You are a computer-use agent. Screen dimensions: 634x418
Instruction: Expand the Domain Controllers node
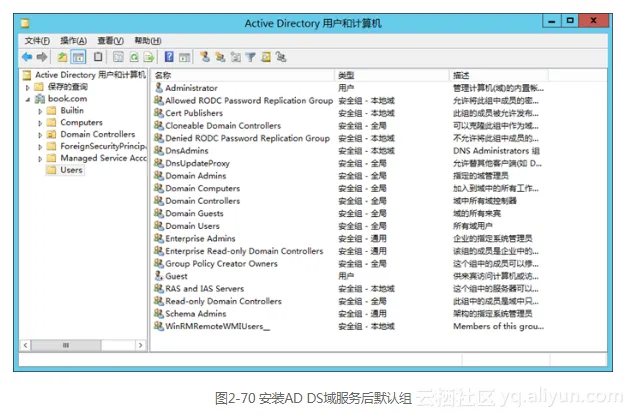pyautogui.click(x=40, y=135)
